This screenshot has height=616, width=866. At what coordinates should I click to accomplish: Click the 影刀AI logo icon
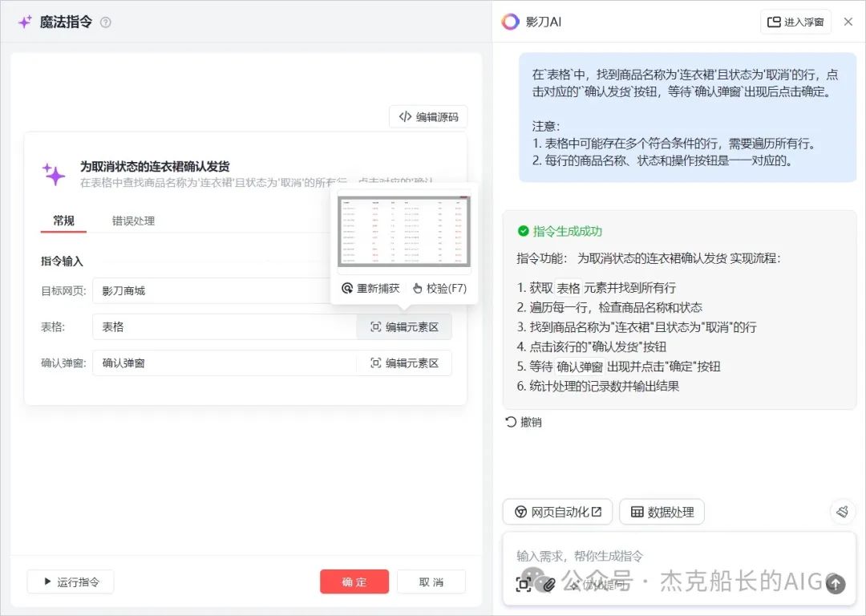(510, 22)
